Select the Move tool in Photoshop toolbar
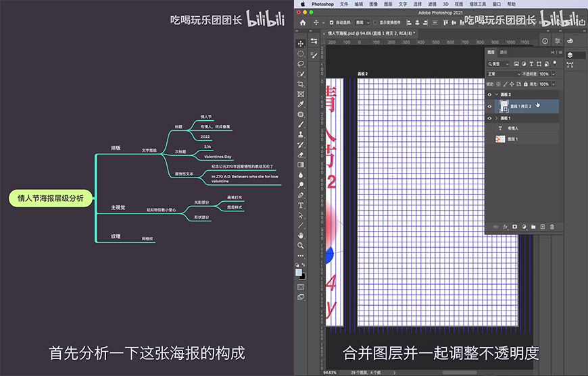This screenshot has height=376, width=588. click(x=300, y=44)
